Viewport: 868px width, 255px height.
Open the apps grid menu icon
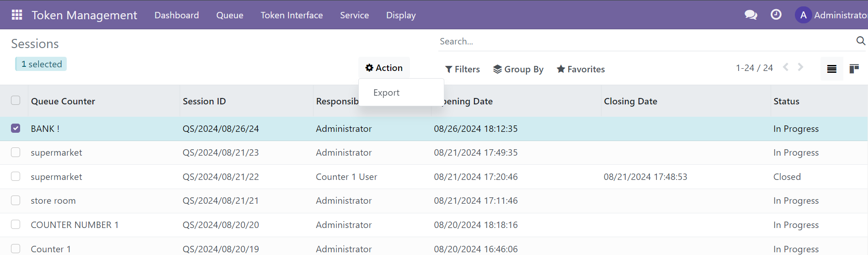click(17, 15)
